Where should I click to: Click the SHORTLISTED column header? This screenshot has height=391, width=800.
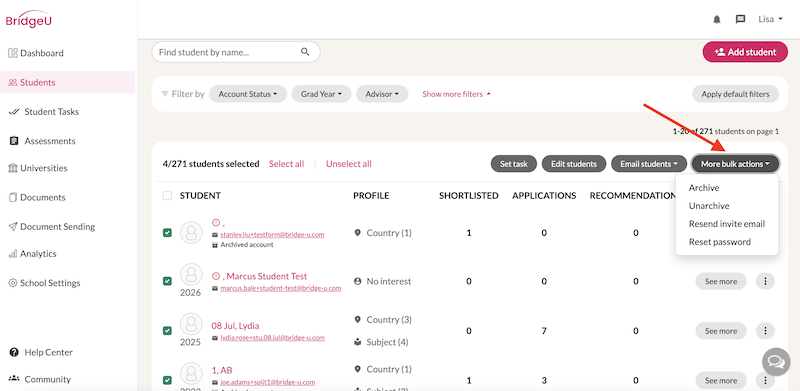pyautogui.click(x=469, y=196)
